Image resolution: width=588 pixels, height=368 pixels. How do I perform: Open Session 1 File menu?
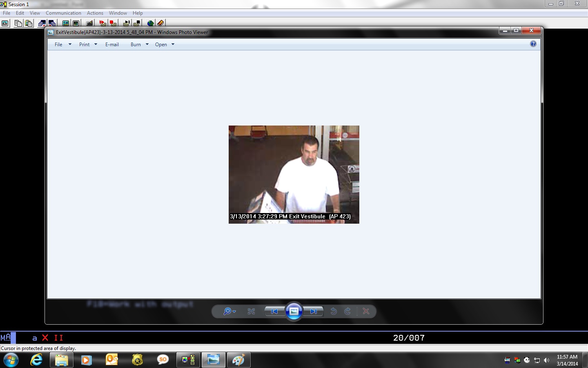coord(7,13)
